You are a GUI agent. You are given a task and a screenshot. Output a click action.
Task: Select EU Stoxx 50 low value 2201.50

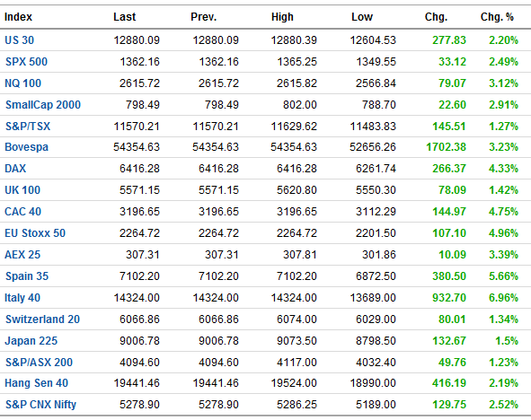[x=376, y=233]
